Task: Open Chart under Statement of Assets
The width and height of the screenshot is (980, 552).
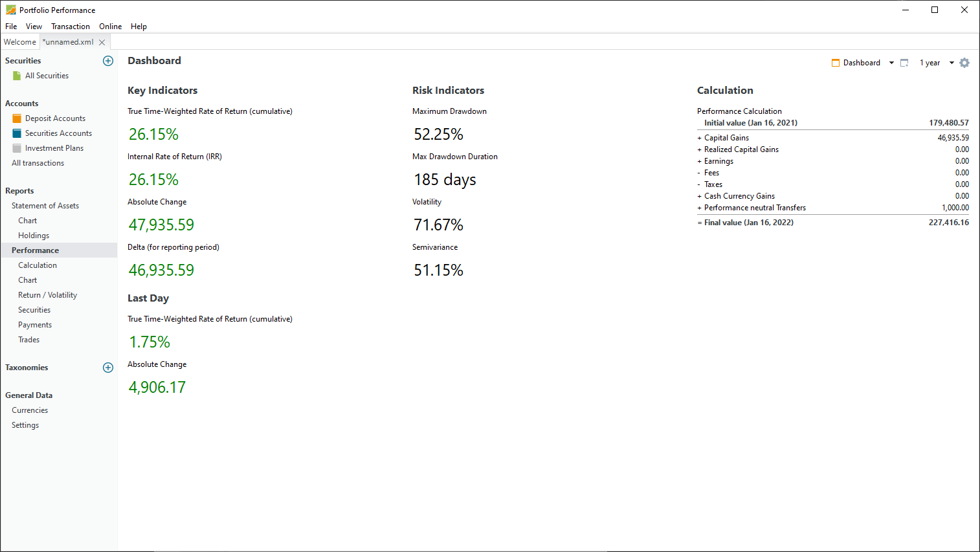Action: click(28, 221)
